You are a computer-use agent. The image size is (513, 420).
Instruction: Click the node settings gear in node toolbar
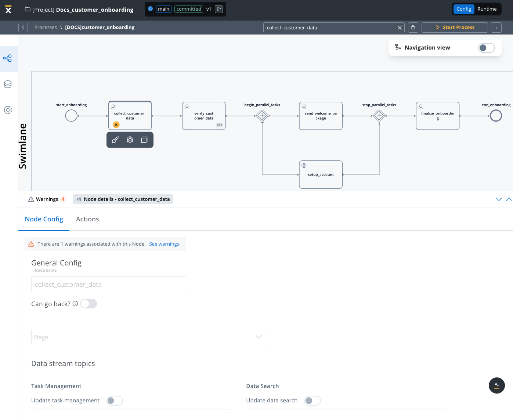click(x=130, y=140)
